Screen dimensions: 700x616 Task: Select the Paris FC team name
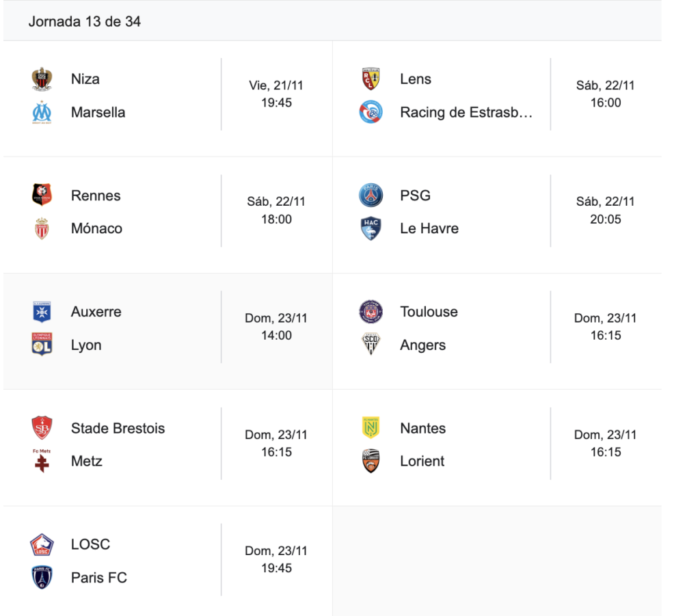pyautogui.click(x=99, y=578)
